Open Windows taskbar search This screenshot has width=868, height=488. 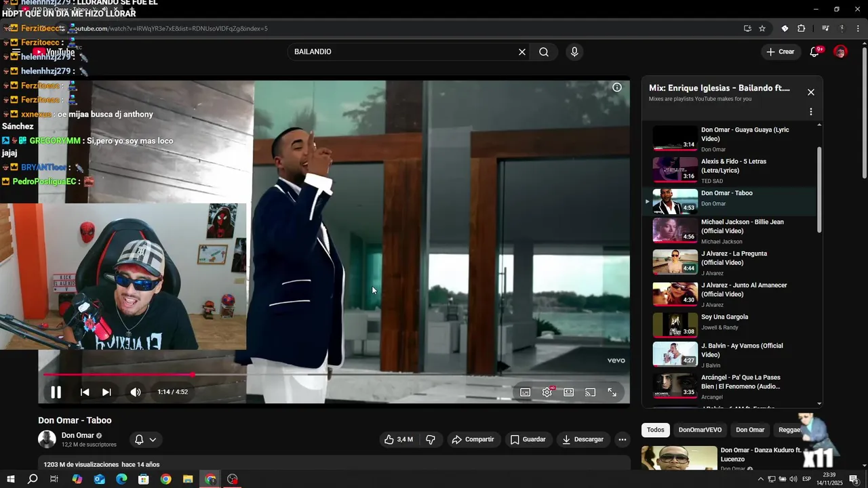pyautogui.click(x=33, y=479)
